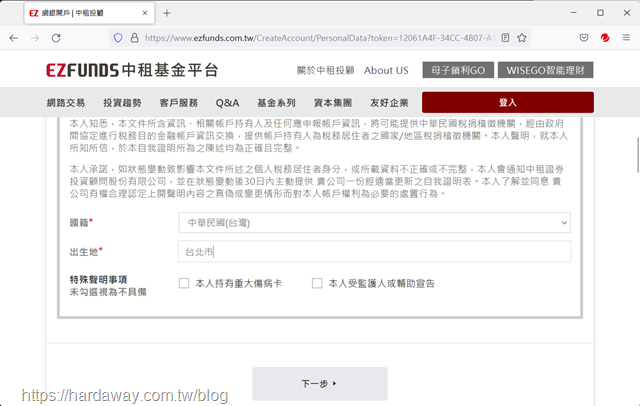
Task: Go back with the browser back arrow
Action: (x=13, y=38)
